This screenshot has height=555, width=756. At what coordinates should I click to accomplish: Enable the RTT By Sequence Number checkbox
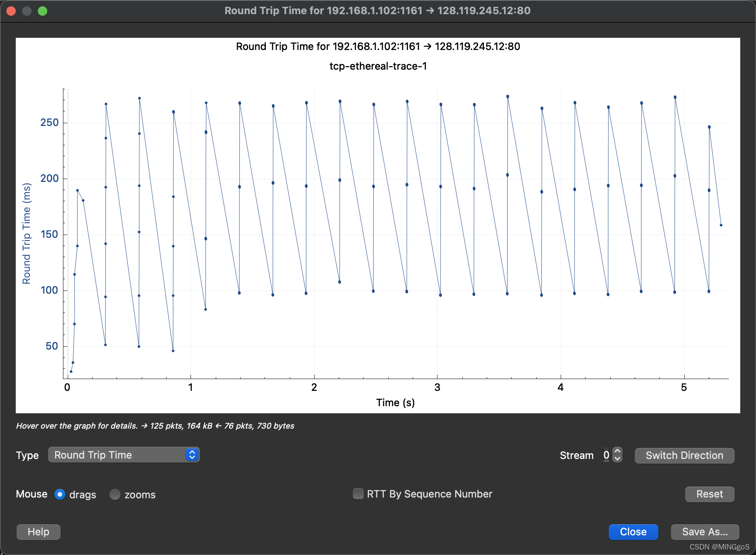[358, 494]
